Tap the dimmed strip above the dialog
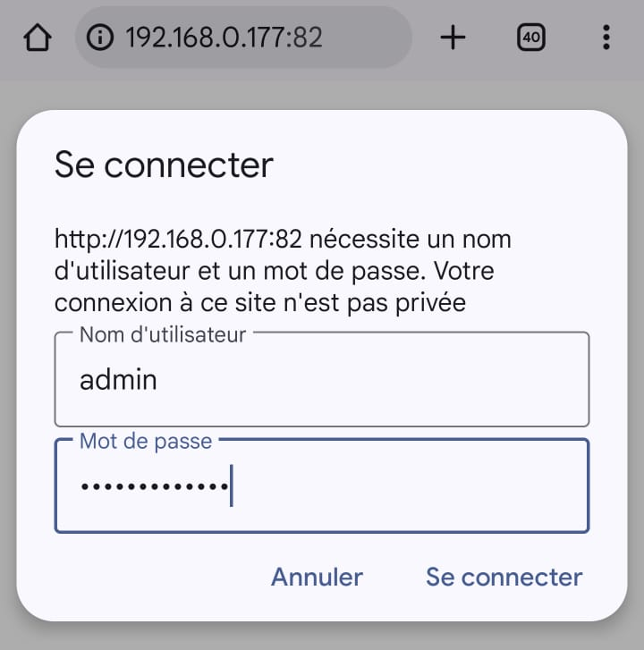Image resolution: width=644 pixels, height=650 pixels. [x=322, y=94]
